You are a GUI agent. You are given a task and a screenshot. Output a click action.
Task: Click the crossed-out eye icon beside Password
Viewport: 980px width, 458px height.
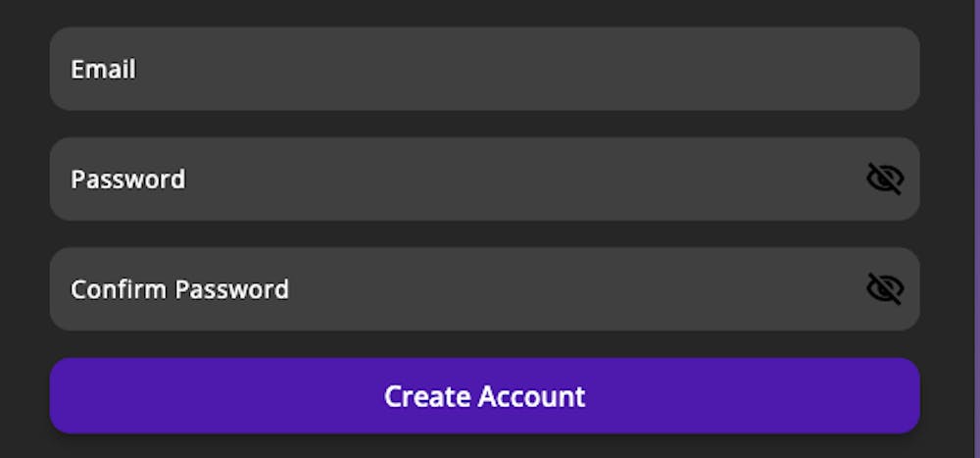(x=885, y=179)
